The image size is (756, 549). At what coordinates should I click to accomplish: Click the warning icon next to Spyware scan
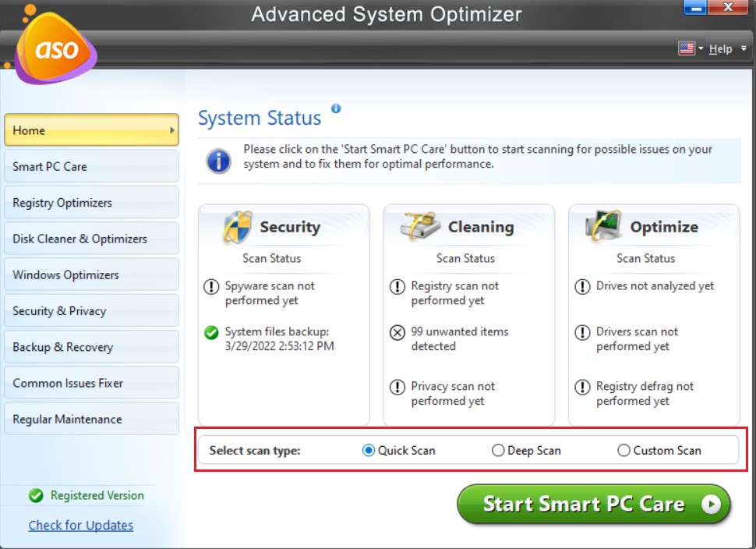pyautogui.click(x=211, y=287)
